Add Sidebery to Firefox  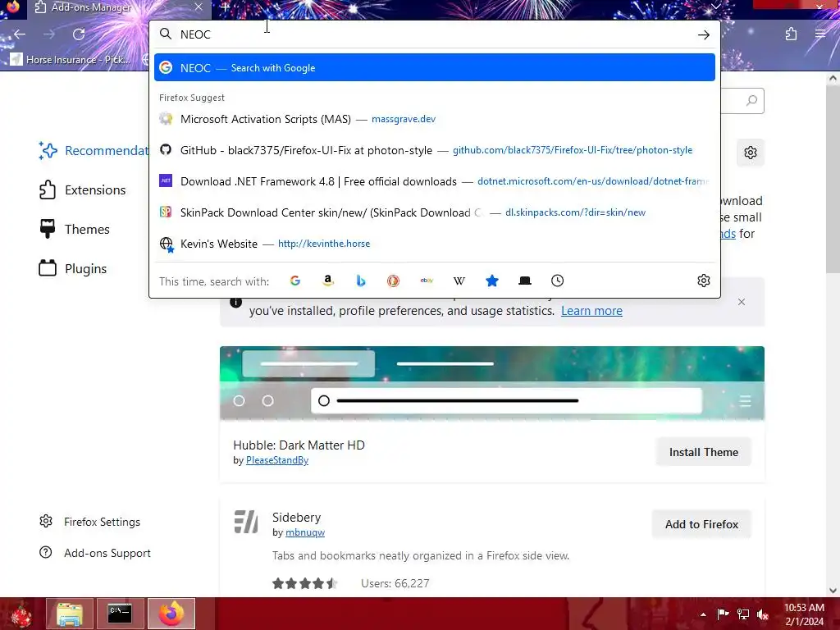(x=701, y=524)
